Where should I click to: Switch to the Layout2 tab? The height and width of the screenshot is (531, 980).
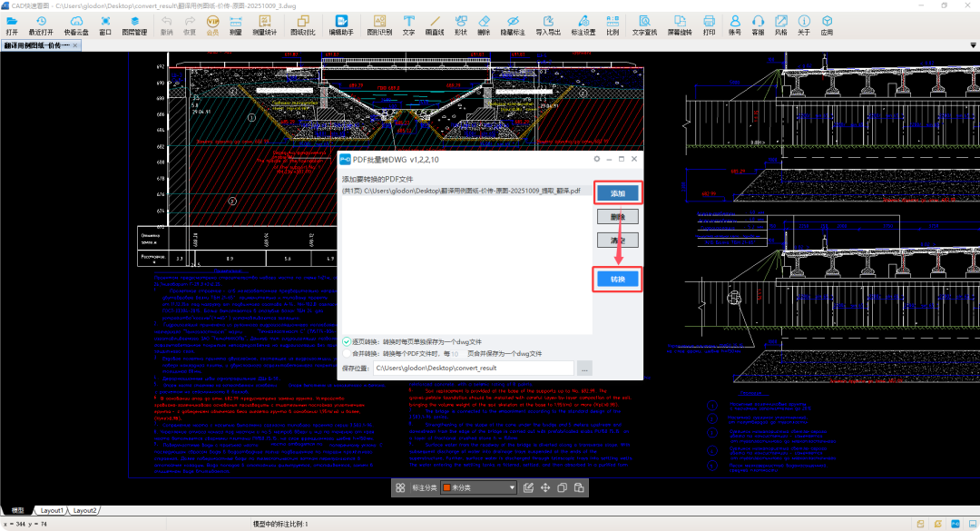coord(84,511)
